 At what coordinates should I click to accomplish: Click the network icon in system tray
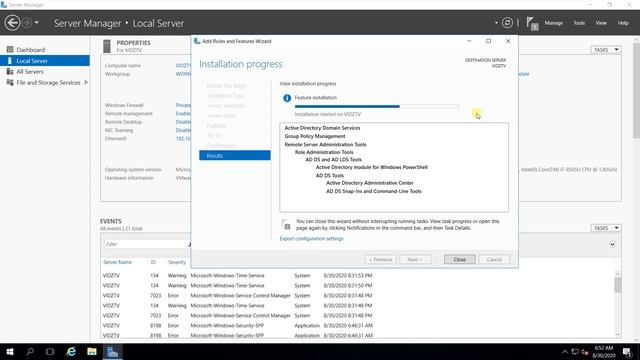[575, 351]
